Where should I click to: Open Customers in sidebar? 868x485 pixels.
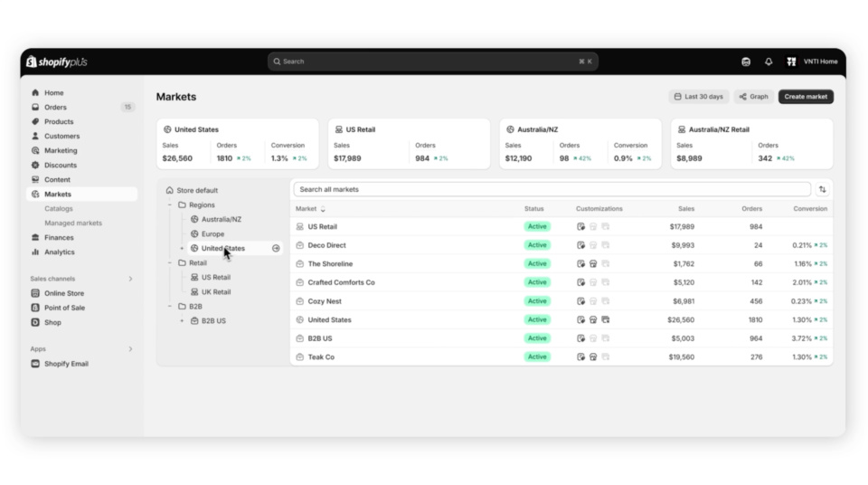pos(81,136)
